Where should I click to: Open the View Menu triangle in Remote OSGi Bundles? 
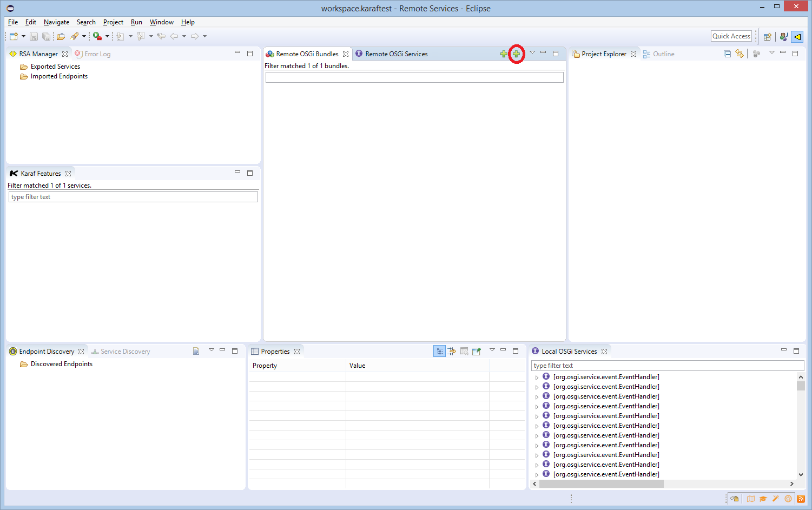pos(532,52)
